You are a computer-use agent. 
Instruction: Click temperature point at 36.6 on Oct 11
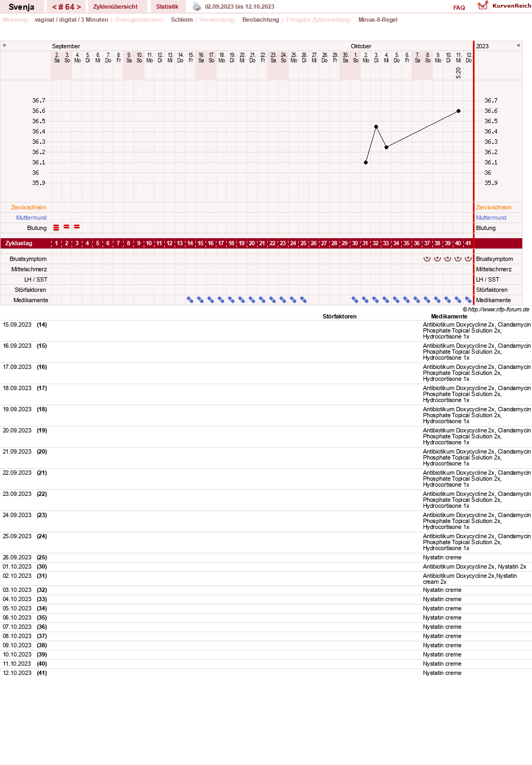459,111
